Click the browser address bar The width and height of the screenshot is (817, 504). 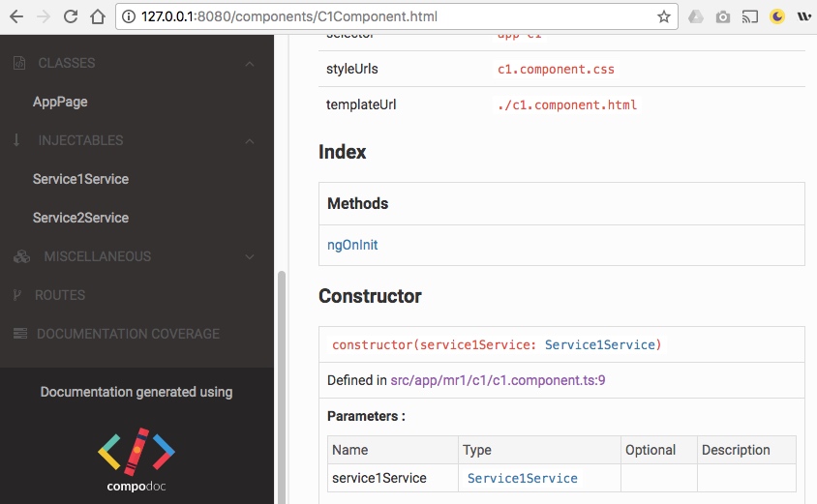396,16
